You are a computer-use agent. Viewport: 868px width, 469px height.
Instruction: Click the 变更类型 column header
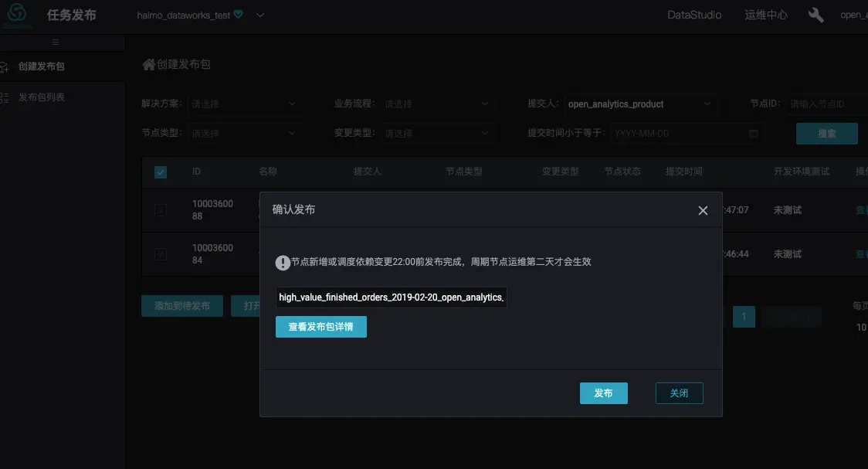point(560,172)
